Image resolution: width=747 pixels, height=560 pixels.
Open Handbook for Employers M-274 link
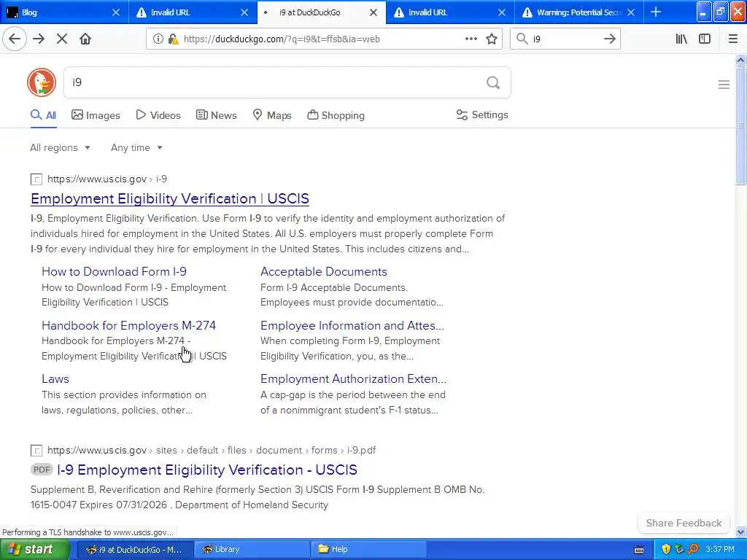pyautogui.click(x=128, y=325)
